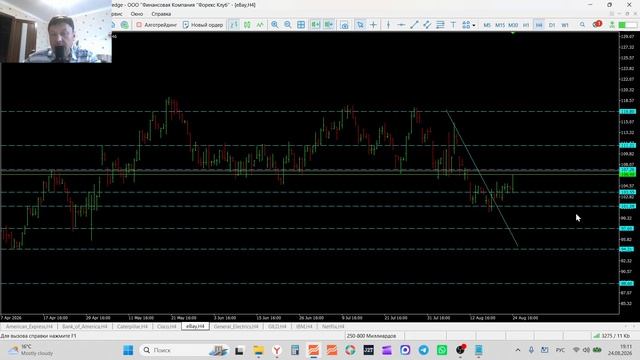640x360 pixels.
Task: Switch timeframe to W1
Action: coord(565,25)
